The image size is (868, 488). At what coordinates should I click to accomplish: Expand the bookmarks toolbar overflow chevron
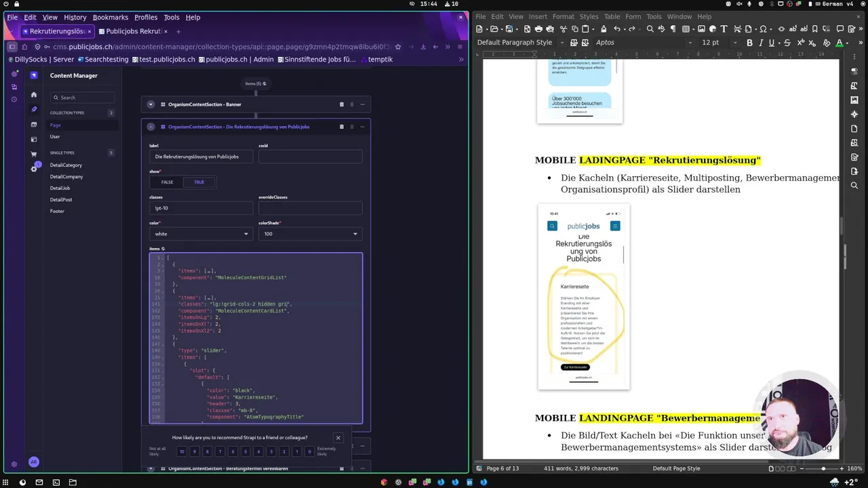point(461,60)
